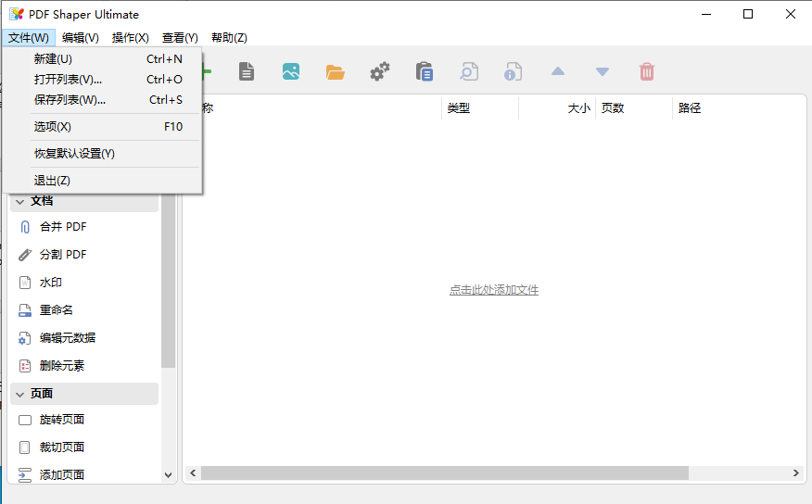This screenshot has height=504, width=812.
Task: Click the open folder toolbar icon
Action: pyautogui.click(x=335, y=72)
